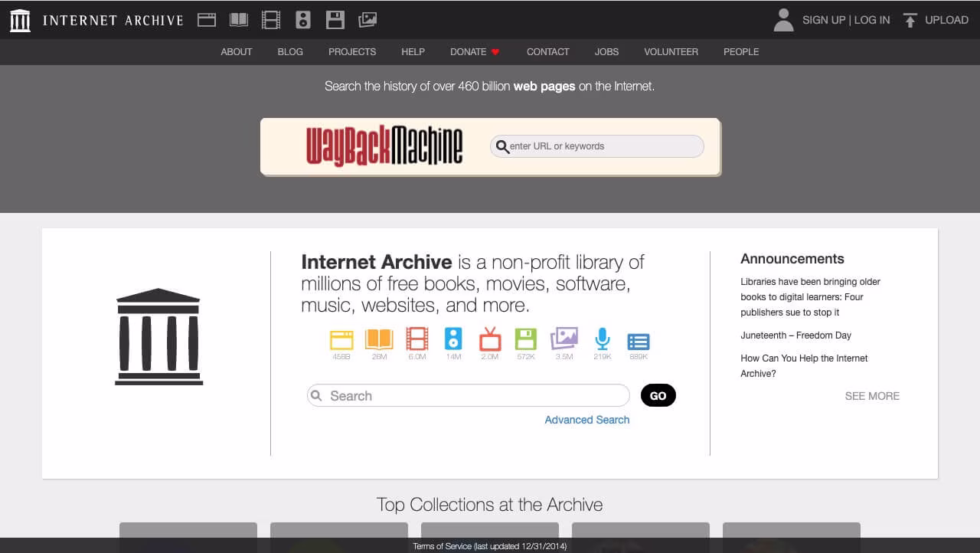Viewport: 980px width, 553px height.
Task: Click the UPLOAD text link
Action: pos(947,20)
